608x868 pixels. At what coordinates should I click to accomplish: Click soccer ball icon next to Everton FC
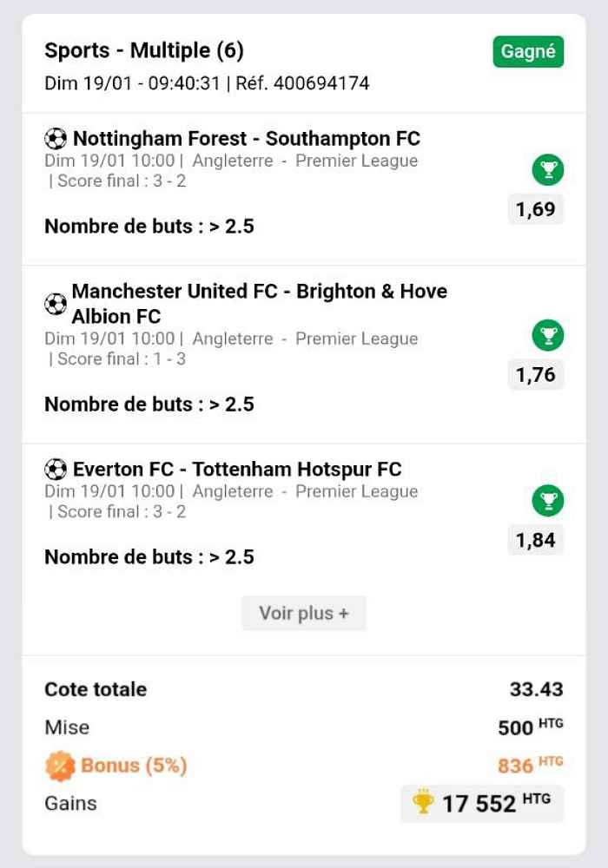click(56, 470)
